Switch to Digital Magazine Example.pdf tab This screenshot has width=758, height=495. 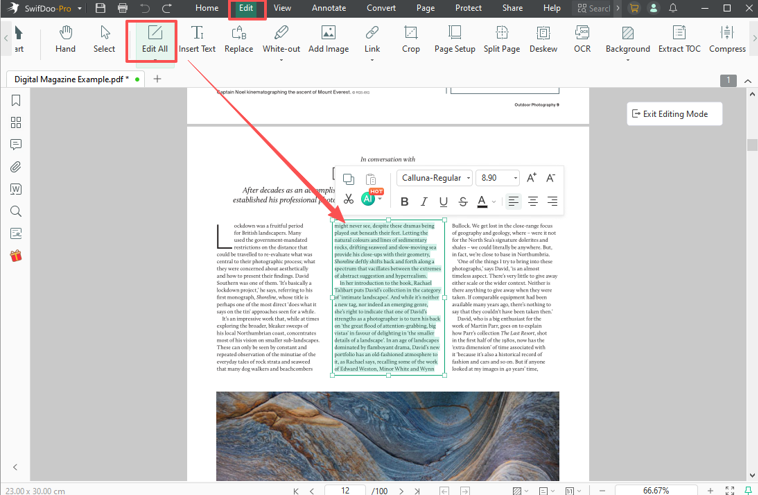click(73, 79)
